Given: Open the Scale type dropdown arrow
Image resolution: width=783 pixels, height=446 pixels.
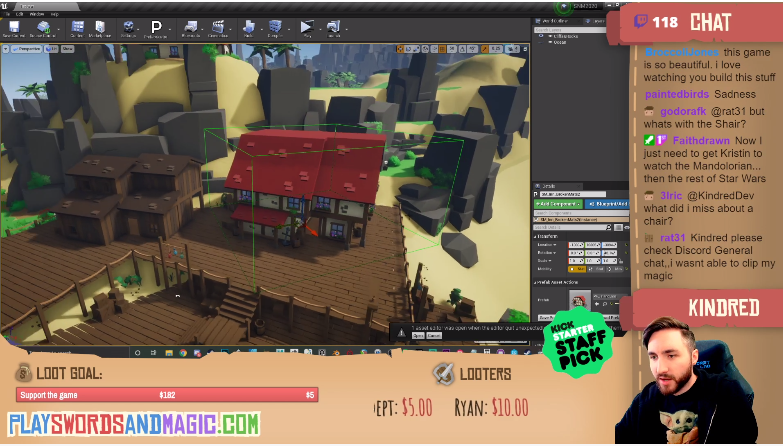Looking at the screenshot, I should [x=550, y=261].
